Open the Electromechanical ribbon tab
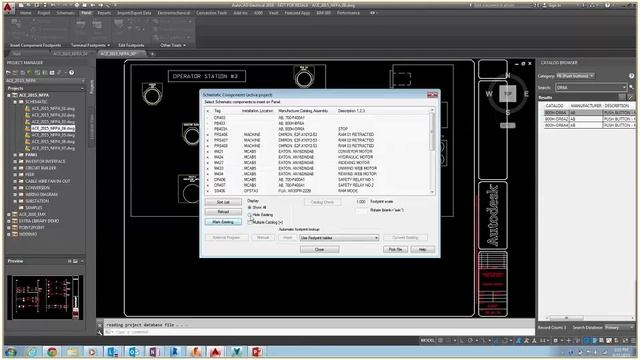 pyautogui.click(x=174, y=13)
